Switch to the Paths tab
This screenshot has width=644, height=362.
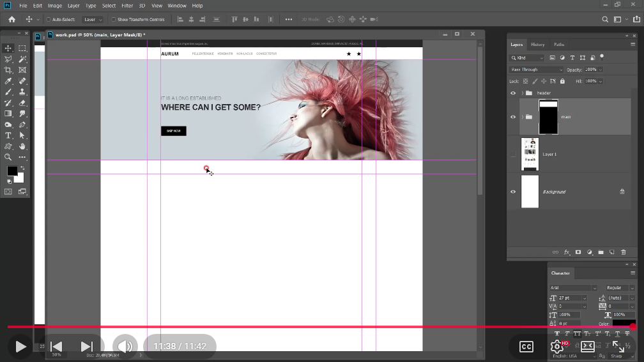pos(559,44)
